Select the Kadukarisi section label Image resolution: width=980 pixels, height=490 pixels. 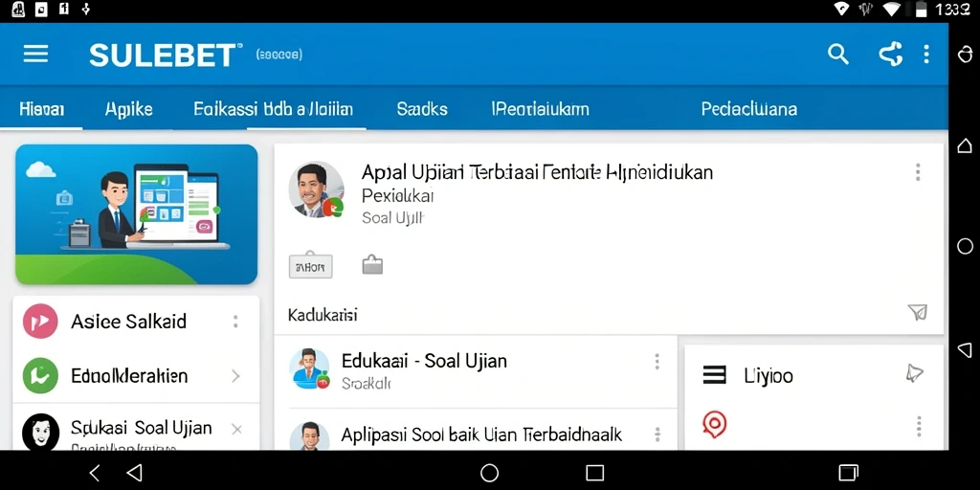(x=323, y=315)
